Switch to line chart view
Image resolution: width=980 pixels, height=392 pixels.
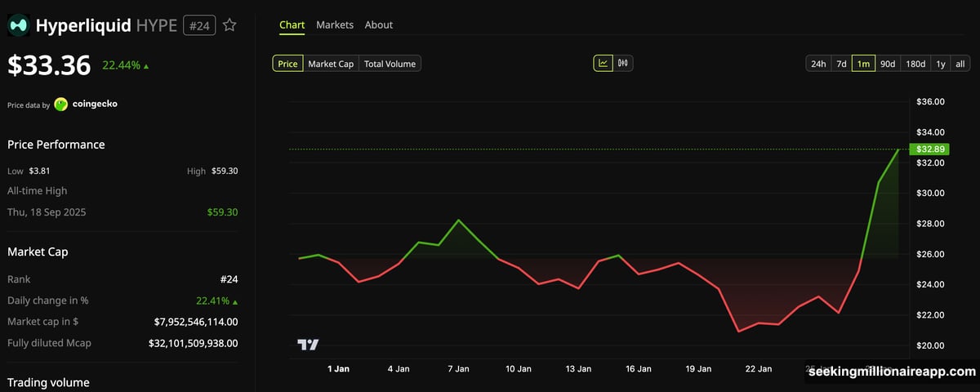click(603, 63)
